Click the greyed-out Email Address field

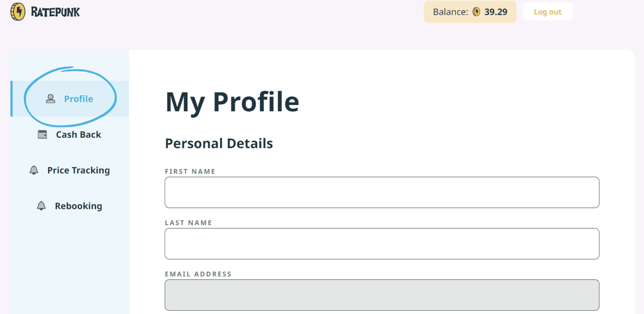382,295
